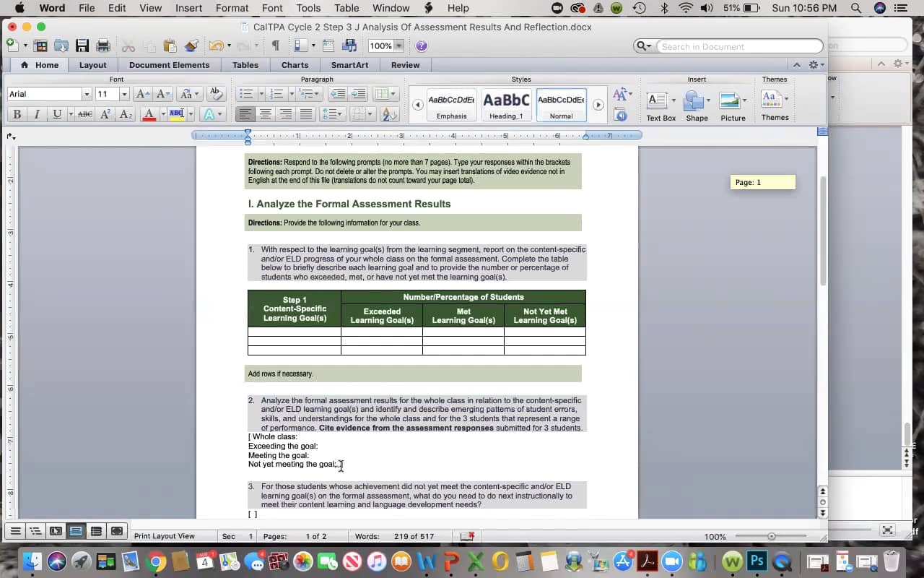Open the Insert menu in menu bar
924x578 pixels.
189,8
